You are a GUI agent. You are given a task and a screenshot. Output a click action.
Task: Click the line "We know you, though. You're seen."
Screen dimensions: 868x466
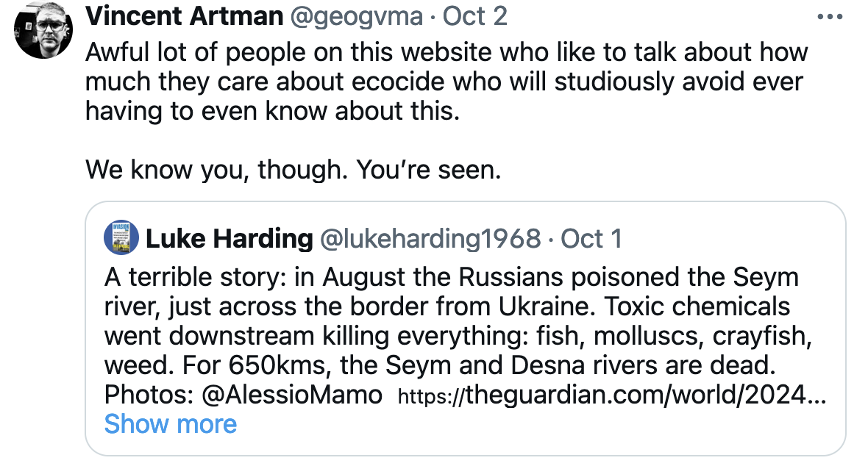point(294,170)
